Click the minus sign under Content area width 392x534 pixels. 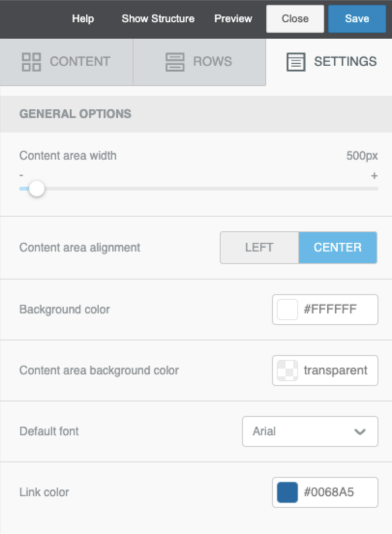click(21, 176)
